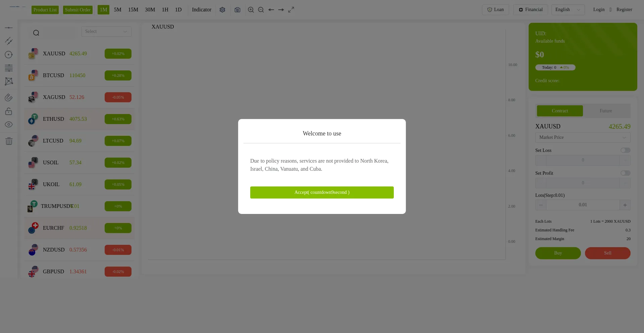Select the 15M timeframe
The width and height of the screenshot is (644, 333).
133,10
